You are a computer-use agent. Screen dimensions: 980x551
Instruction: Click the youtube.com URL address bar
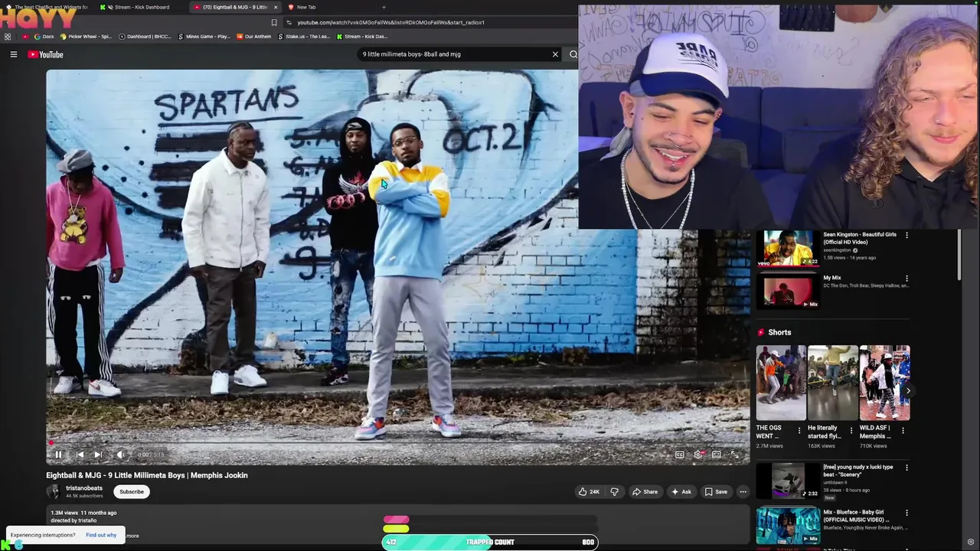(x=390, y=22)
